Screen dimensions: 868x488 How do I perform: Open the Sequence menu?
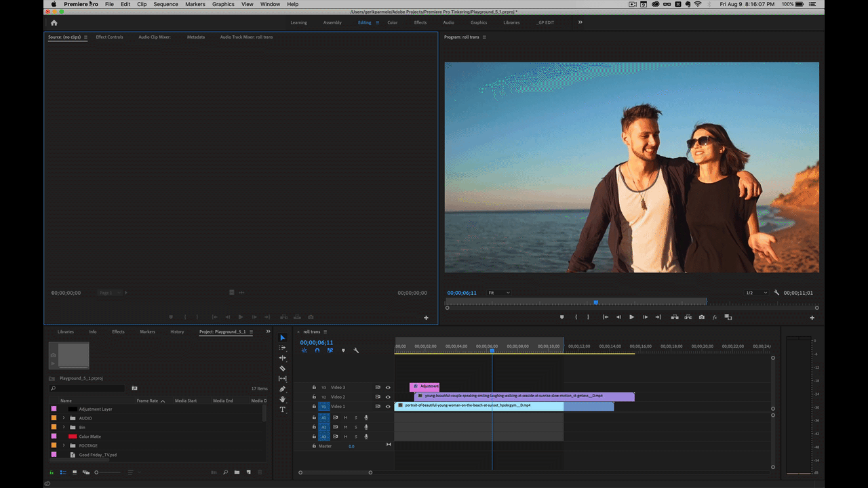point(165,4)
